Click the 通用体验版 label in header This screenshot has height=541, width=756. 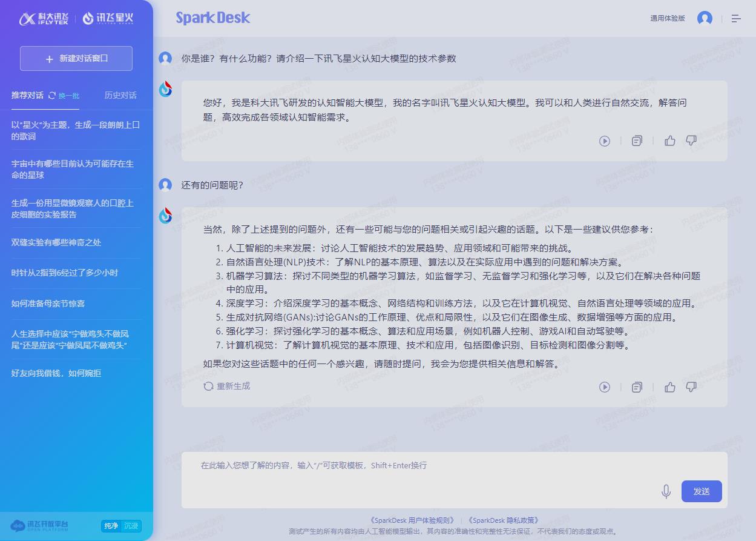(x=668, y=18)
